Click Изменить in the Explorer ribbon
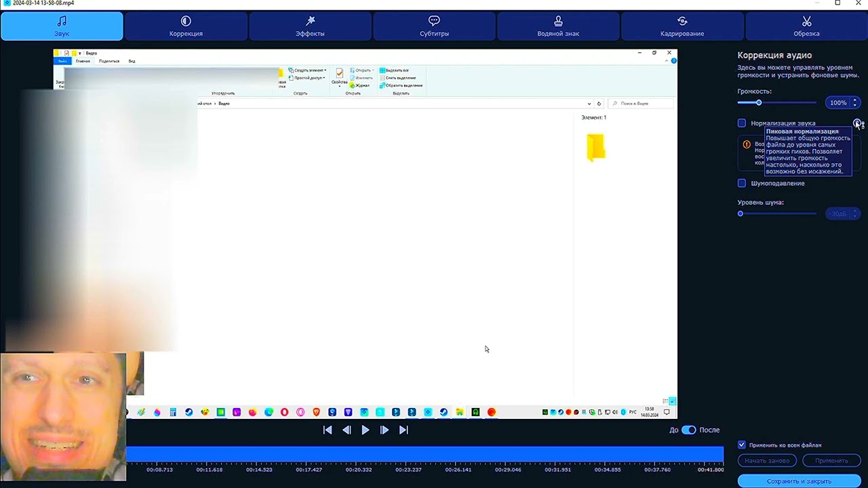The image size is (868, 488). tap(361, 78)
